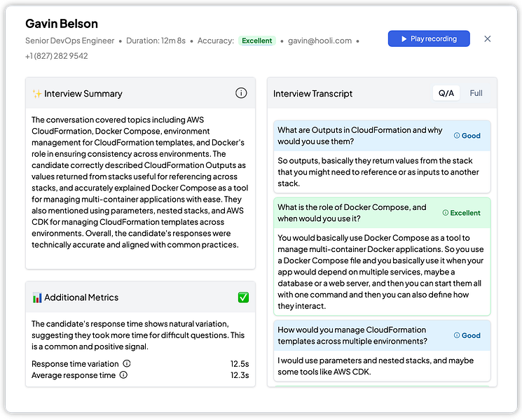This screenshot has width=522, height=420.
Task: Click the info icon next to first Good rating
Action: pos(457,136)
